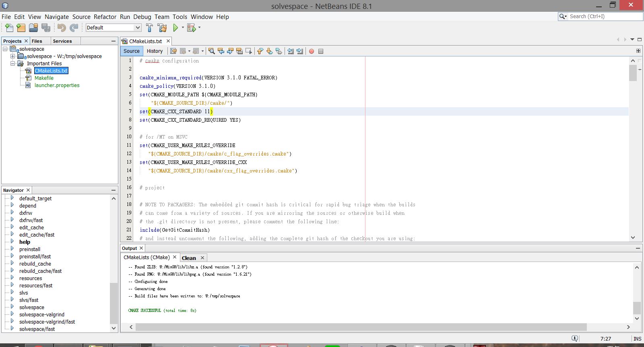
Task: Click the Save All toolbar icon
Action: click(46, 27)
